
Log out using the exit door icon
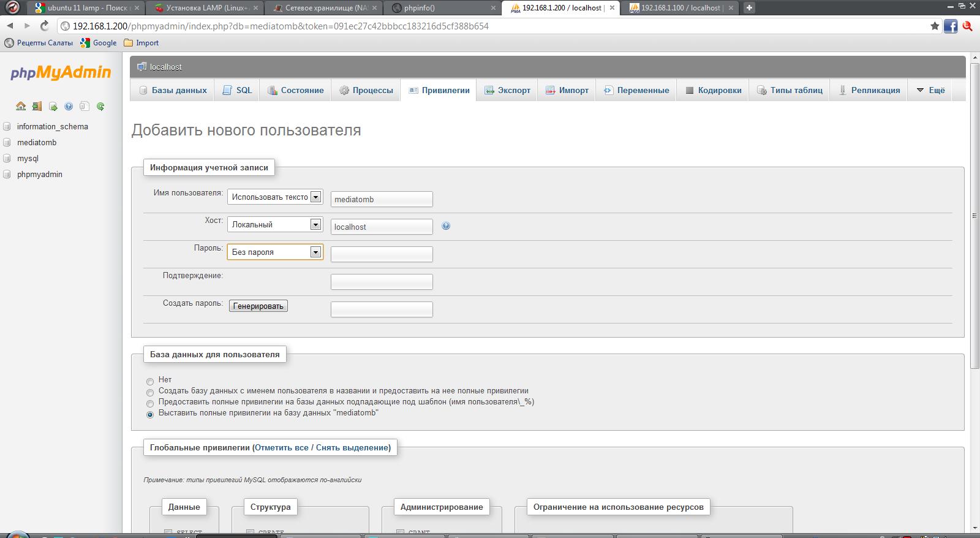[37, 106]
